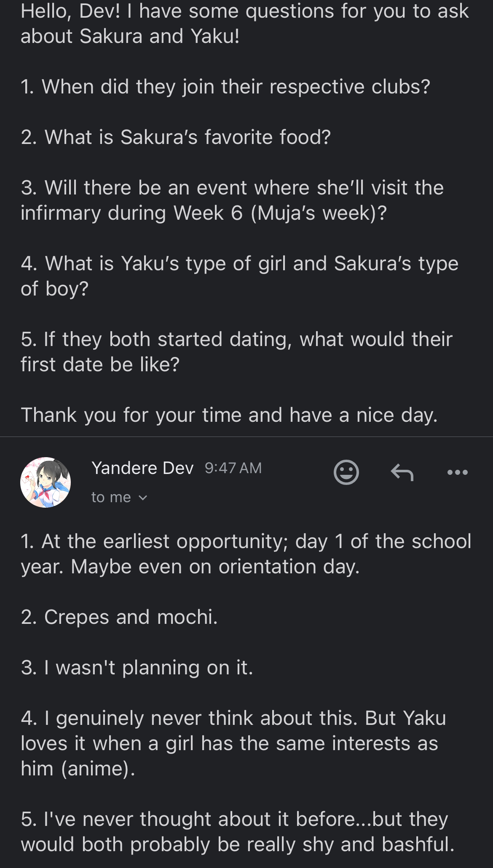493x868 pixels.
Task: Add an emoji reaction to the message
Action: tap(346, 472)
